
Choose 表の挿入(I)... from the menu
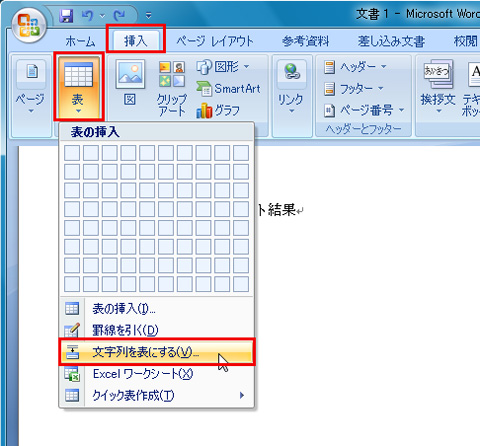click(x=156, y=309)
